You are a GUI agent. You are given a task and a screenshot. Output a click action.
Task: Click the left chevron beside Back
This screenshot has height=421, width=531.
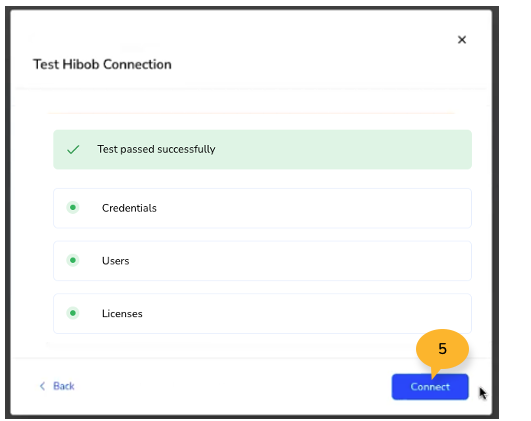(x=42, y=386)
